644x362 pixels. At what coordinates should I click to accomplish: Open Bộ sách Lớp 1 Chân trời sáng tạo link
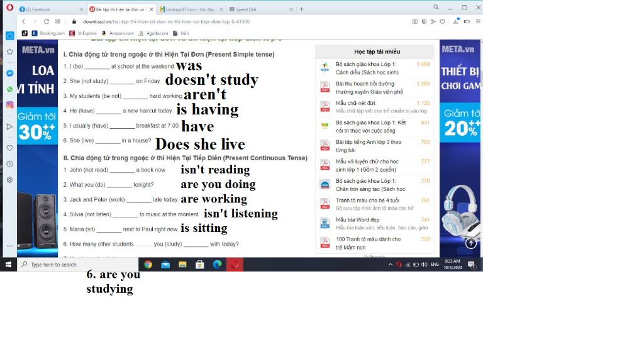point(370,185)
